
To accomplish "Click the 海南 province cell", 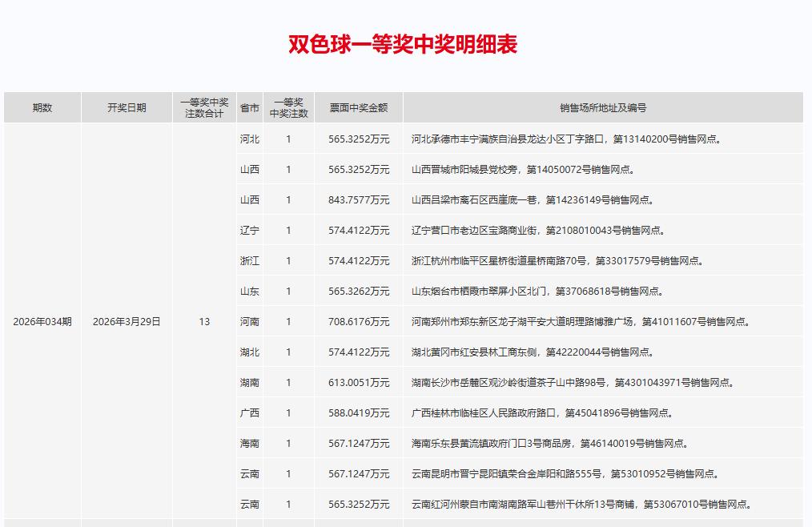I will click(x=250, y=443).
